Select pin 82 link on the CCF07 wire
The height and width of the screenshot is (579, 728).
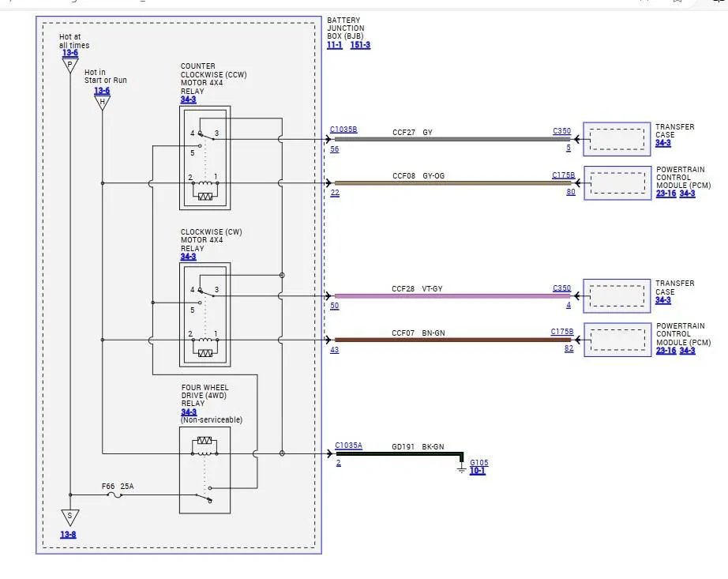click(x=569, y=348)
